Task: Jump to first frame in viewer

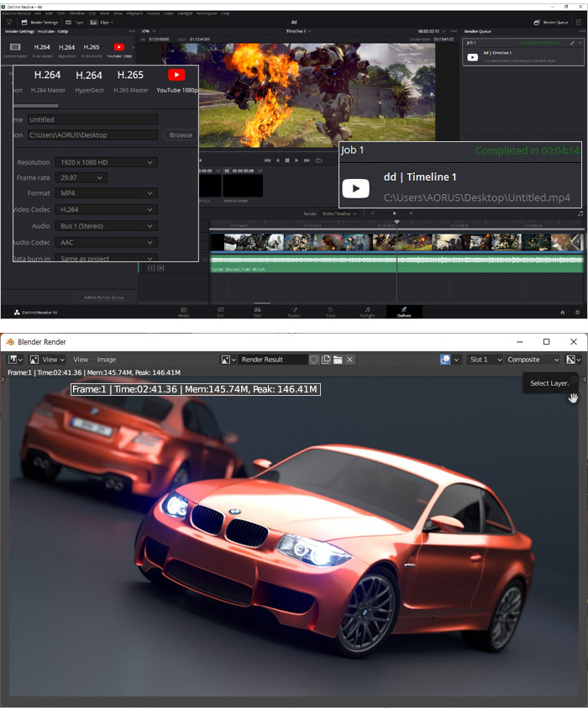Action: point(267,161)
